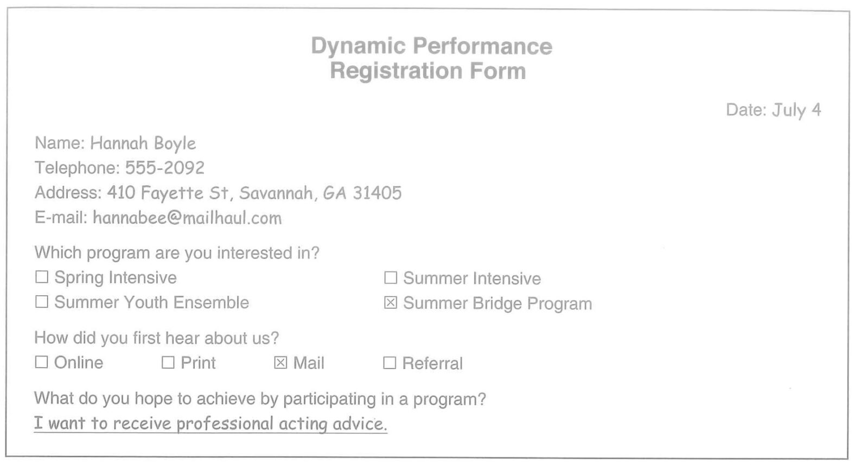Check the Online checkbox

(x=41, y=362)
